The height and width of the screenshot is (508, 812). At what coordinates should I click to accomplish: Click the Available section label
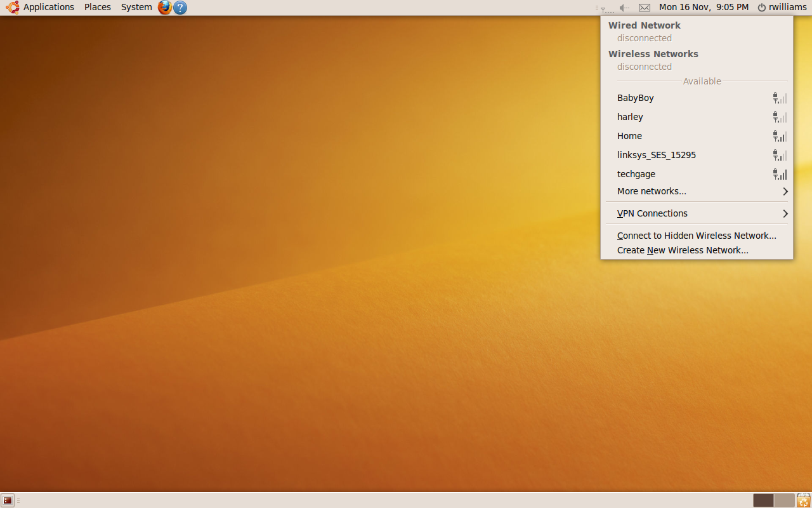[702, 81]
